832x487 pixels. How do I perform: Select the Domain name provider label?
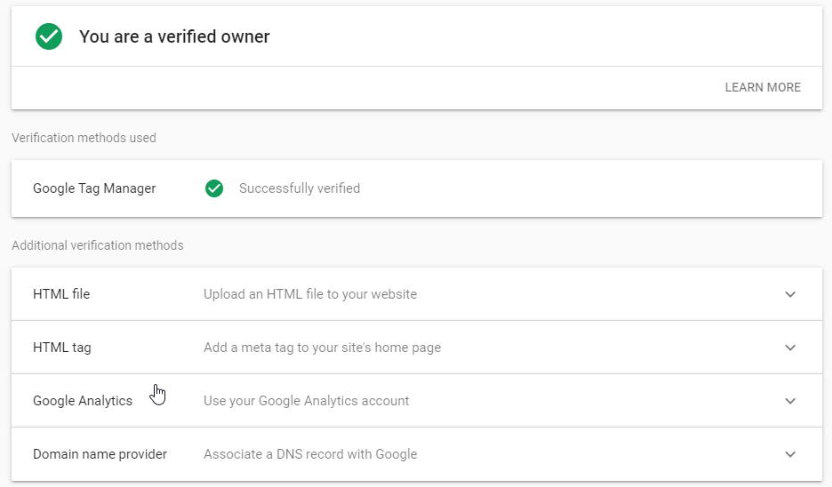(x=100, y=454)
